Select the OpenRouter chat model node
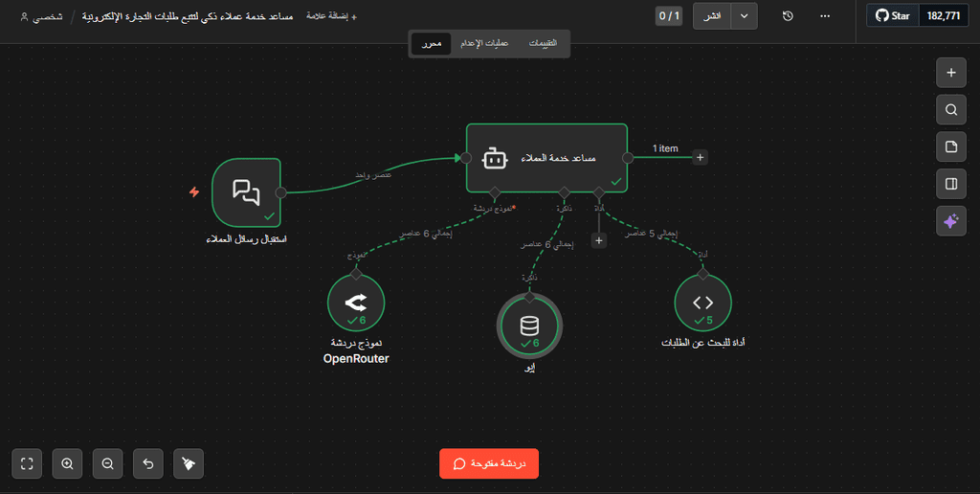 (x=355, y=303)
